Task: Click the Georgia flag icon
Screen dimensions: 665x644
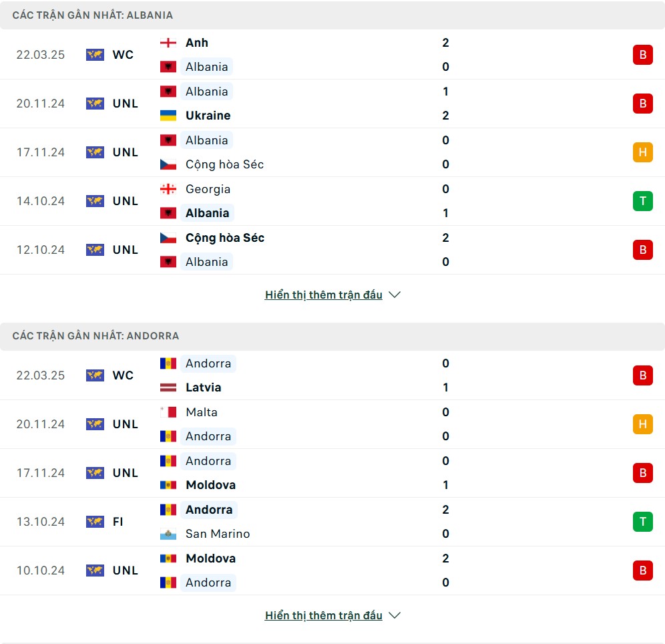Action: [168, 189]
